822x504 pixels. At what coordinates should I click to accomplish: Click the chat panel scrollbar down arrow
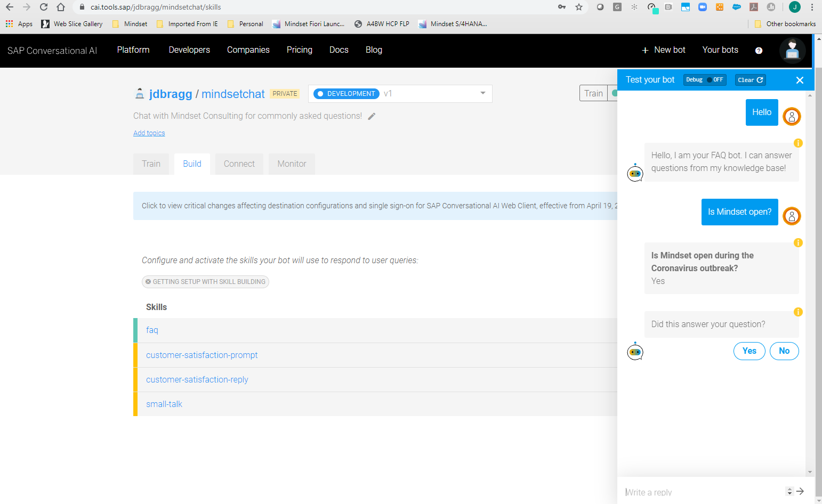coord(810,472)
